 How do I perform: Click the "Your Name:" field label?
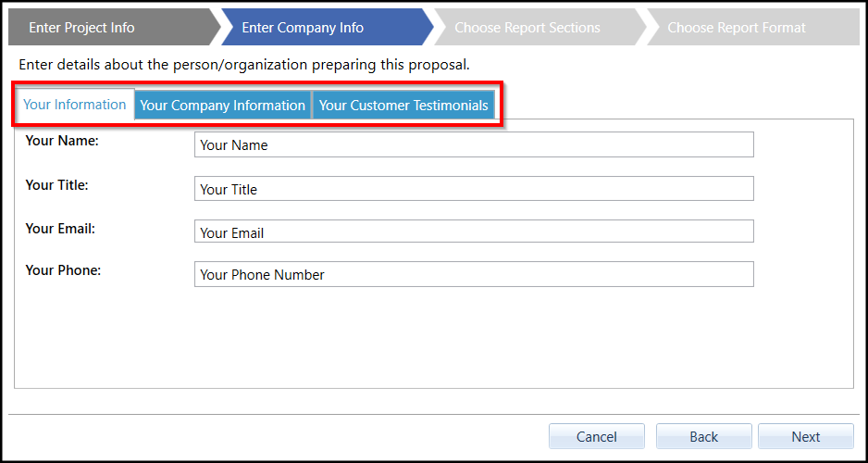[x=62, y=141]
